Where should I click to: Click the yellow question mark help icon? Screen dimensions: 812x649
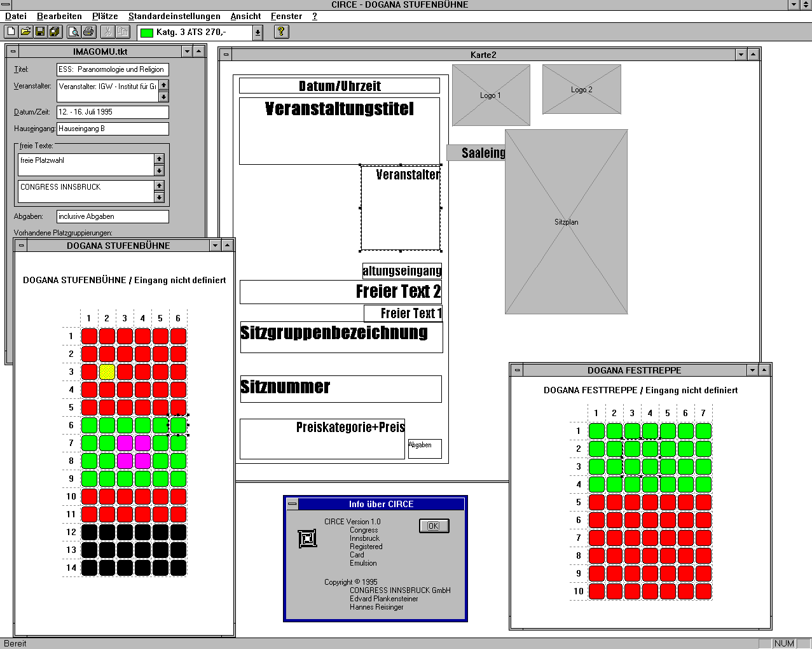(281, 32)
